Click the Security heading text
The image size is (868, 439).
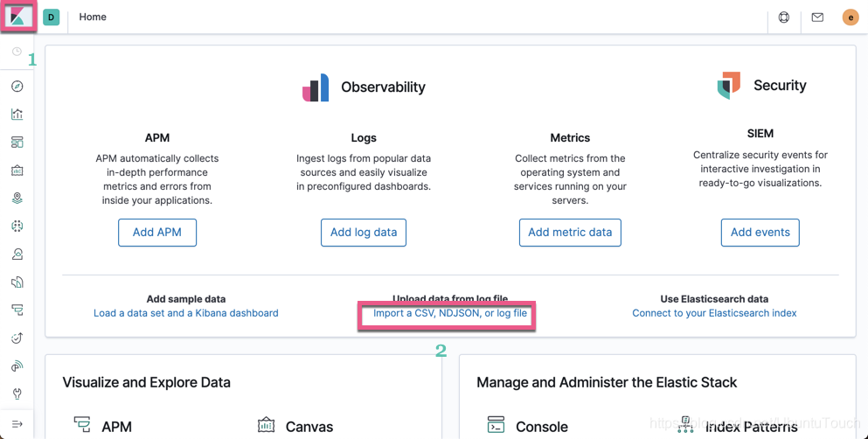coord(780,85)
